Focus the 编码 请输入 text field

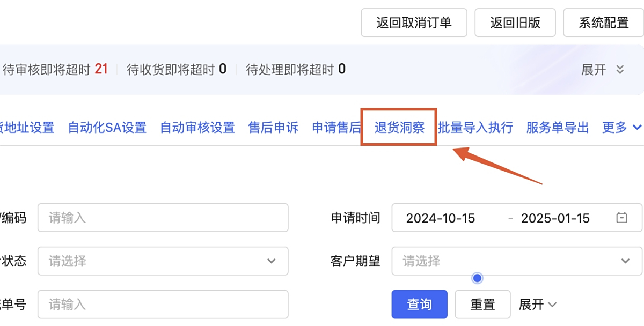(x=163, y=218)
